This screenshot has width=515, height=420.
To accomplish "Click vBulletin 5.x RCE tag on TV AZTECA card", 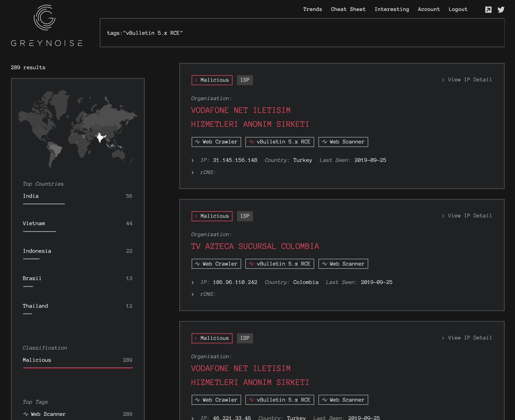I will click(280, 264).
